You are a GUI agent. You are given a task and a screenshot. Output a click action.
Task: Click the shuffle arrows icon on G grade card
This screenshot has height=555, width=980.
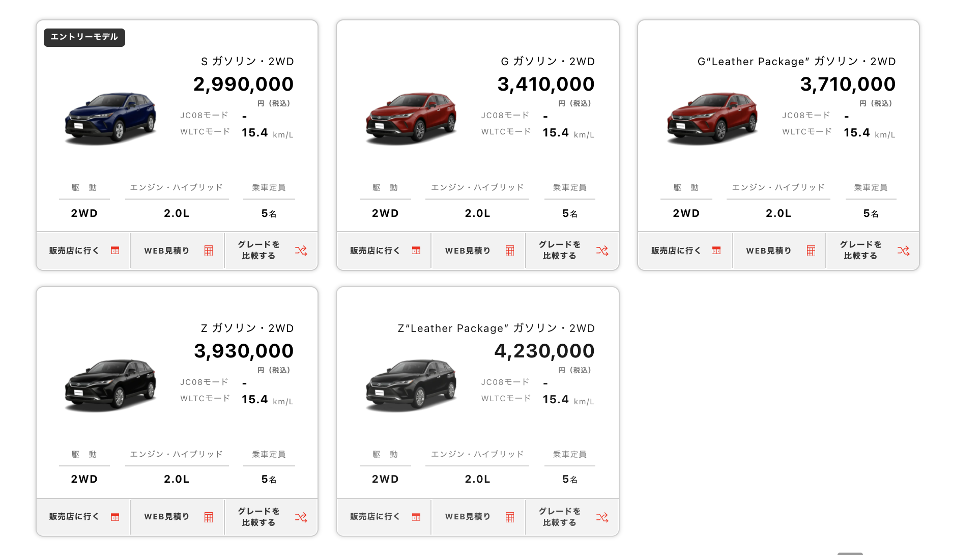pos(602,251)
